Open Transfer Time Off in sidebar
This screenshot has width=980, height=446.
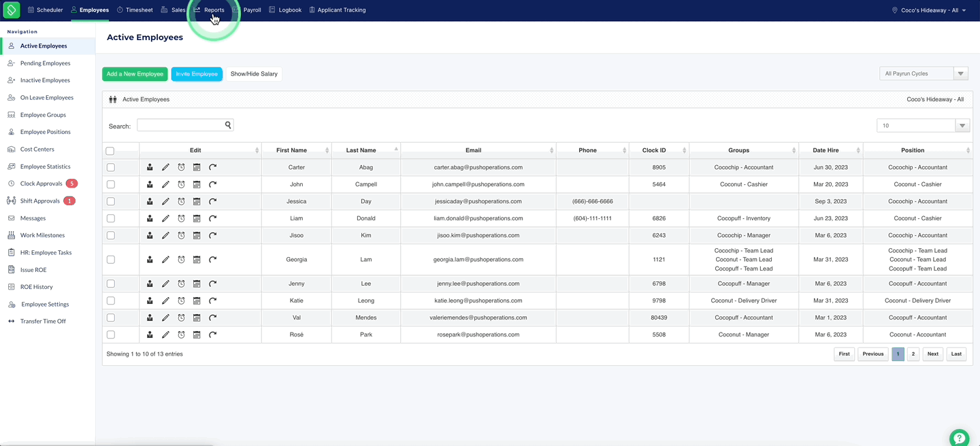43,321
